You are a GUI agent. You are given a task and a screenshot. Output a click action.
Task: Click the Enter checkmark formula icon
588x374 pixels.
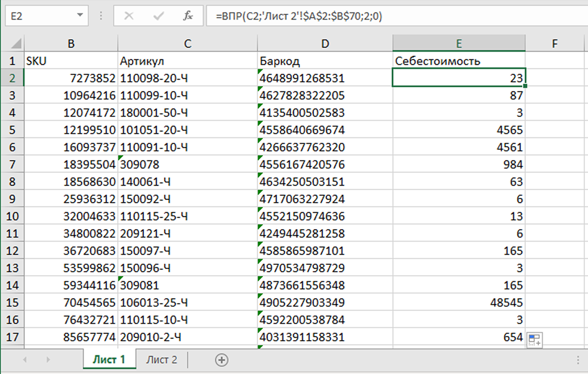pos(158,16)
